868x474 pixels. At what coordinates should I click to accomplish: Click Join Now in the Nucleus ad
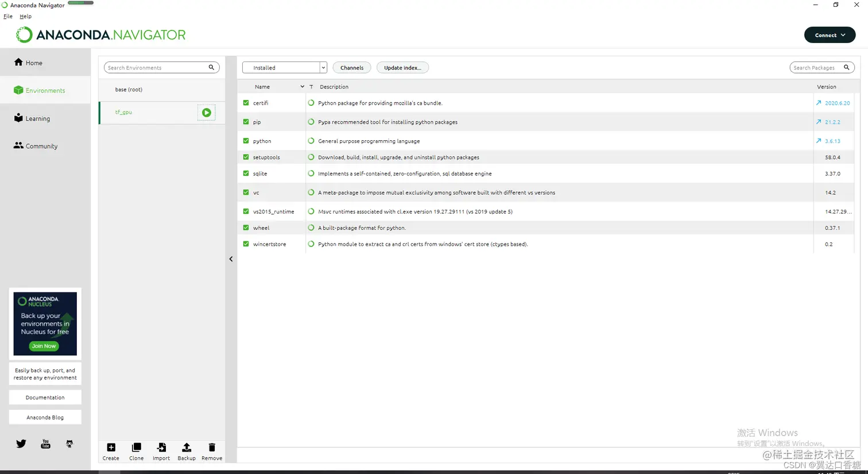coord(44,346)
